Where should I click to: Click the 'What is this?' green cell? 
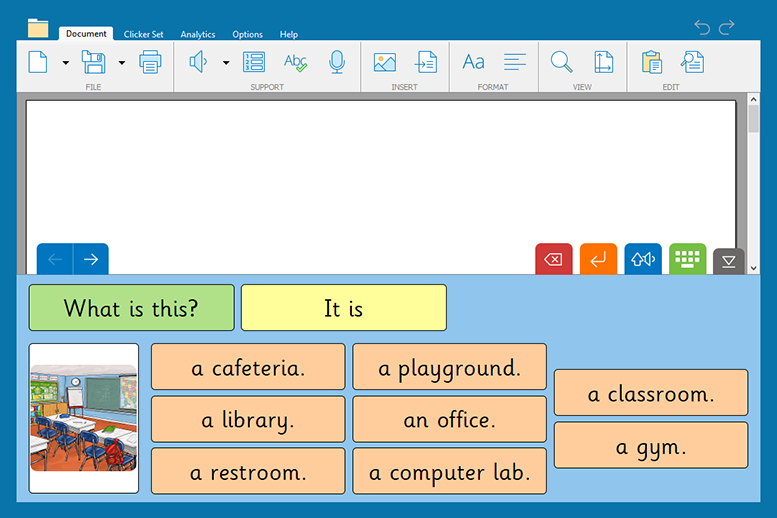[131, 308]
